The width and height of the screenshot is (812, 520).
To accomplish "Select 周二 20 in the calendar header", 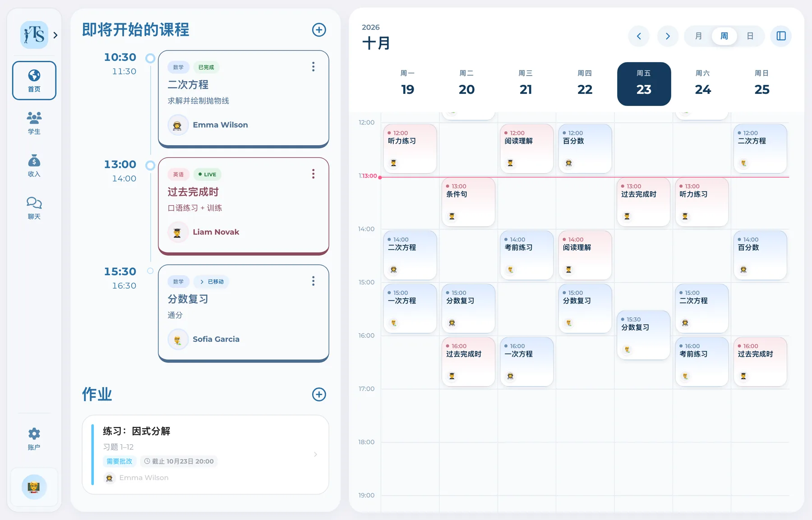I will pos(466,83).
